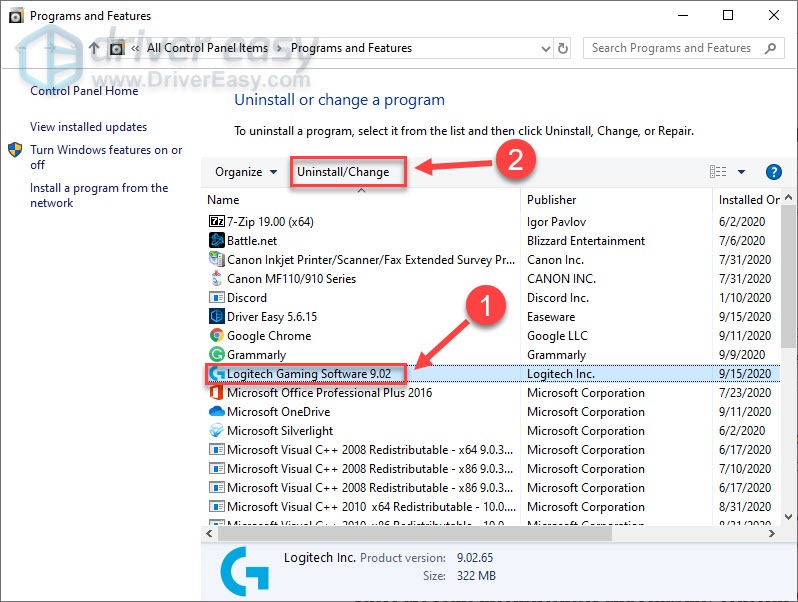
Task: Click the control panel icon in address bar
Action: [x=117, y=48]
